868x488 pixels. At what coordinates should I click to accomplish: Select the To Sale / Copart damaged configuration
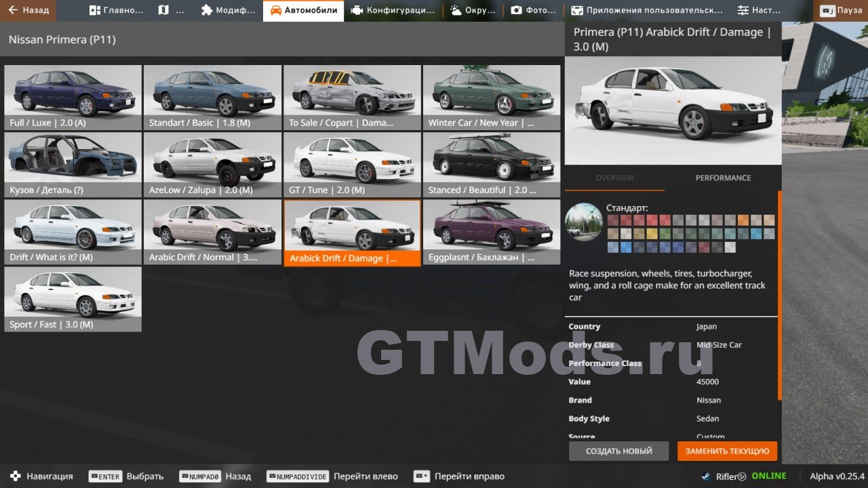click(352, 98)
